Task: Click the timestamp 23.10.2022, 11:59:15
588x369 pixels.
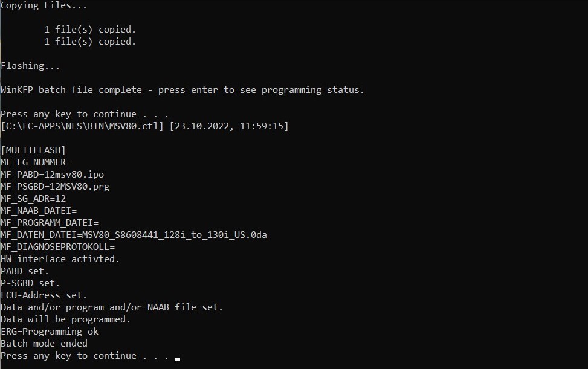Action: (230, 126)
